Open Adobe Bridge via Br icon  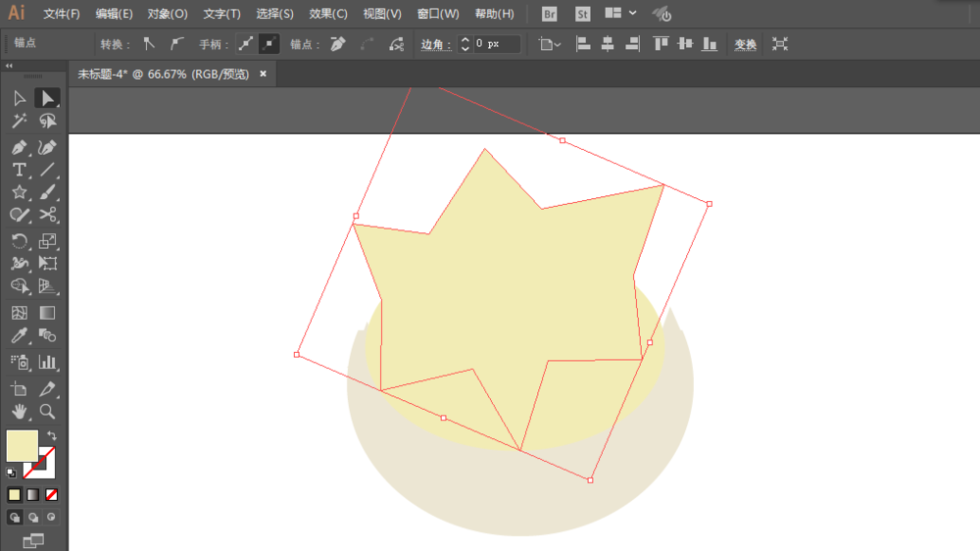[549, 14]
